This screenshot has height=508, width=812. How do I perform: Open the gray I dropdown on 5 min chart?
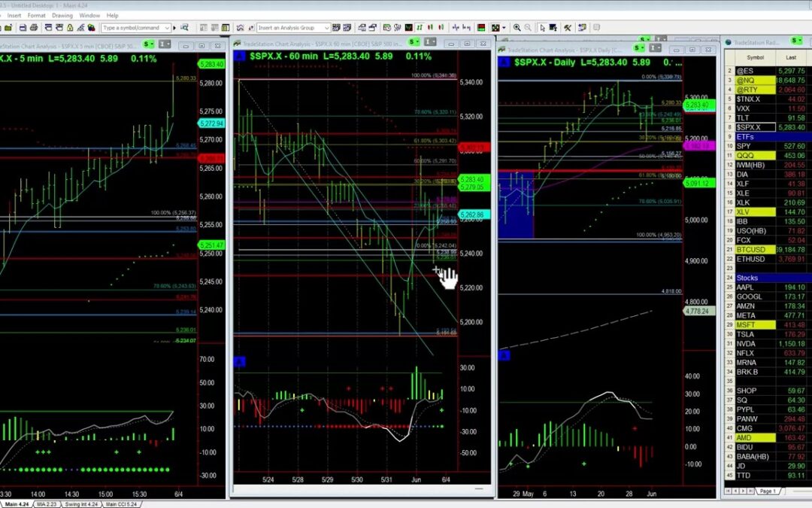[165, 44]
